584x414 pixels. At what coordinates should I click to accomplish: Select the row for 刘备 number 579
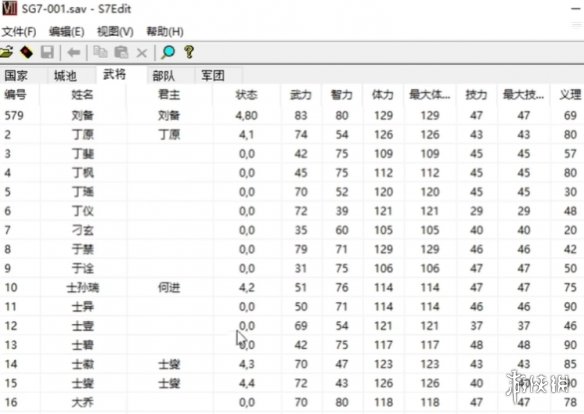tap(292, 115)
